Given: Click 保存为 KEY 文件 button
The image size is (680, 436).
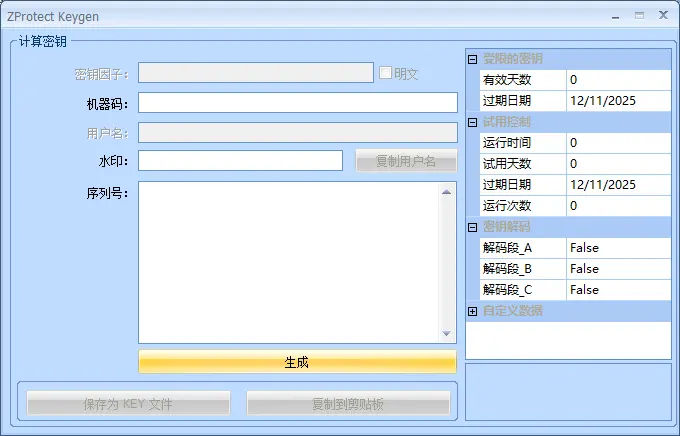Looking at the screenshot, I should [x=128, y=404].
